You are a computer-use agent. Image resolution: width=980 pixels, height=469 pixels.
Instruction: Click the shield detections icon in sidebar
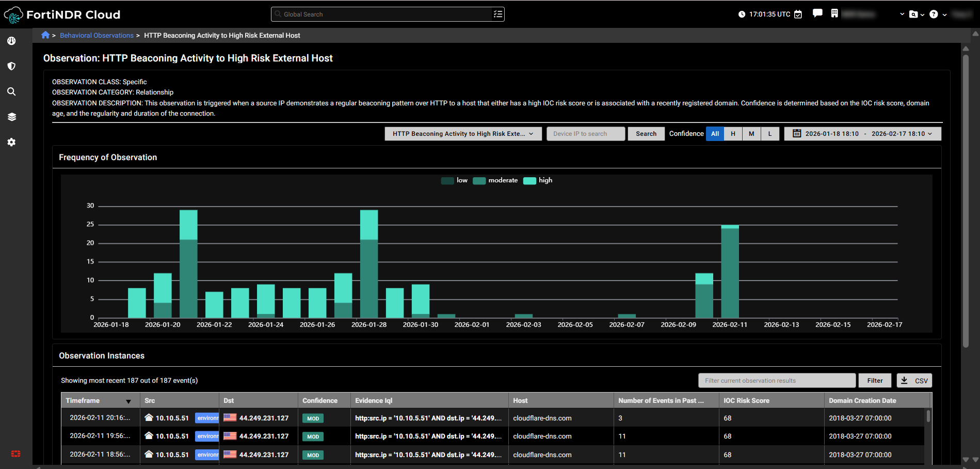tap(11, 66)
